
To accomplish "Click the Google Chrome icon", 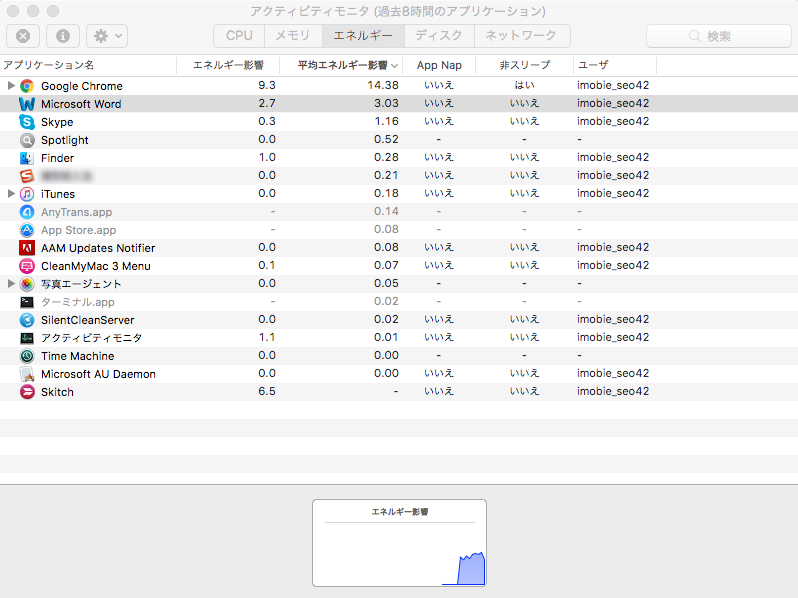I will (x=27, y=86).
